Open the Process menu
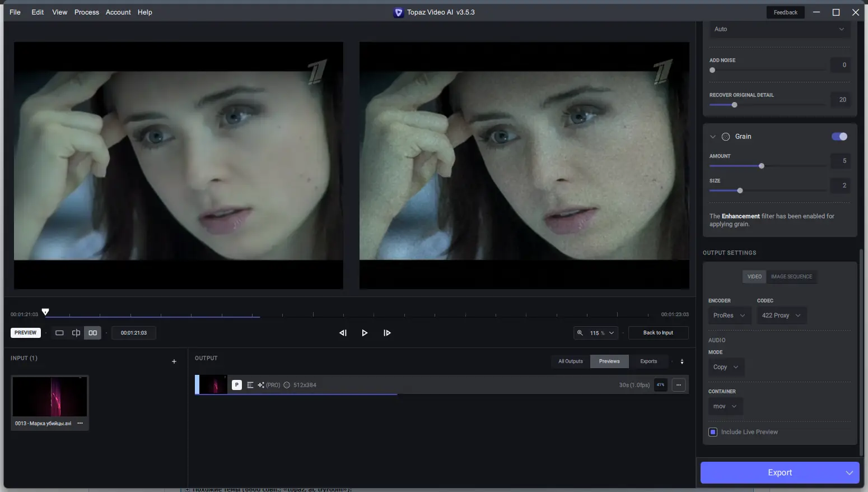Image resolution: width=868 pixels, height=492 pixels. point(87,12)
